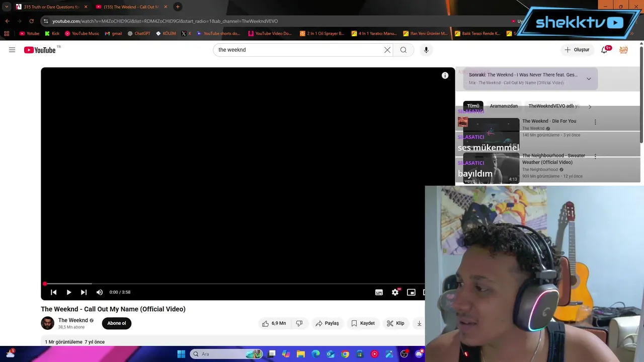
Task: Open options for Die For You
Action: 595,122
